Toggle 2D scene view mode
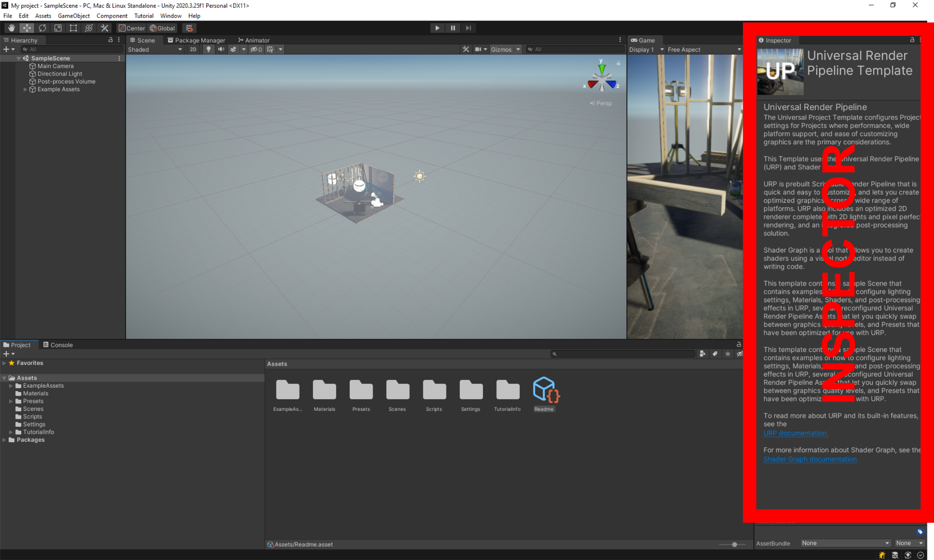Image resolution: width=934 pixels, height=560 pixels. tap(193, 49)
